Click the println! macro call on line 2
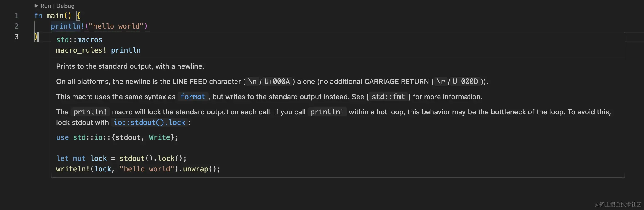The image size is (644, 210). (67, 26)
